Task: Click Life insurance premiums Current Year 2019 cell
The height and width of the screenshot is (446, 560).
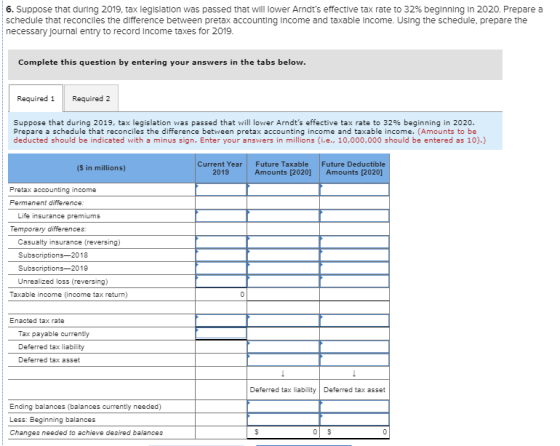Action: 221,216
